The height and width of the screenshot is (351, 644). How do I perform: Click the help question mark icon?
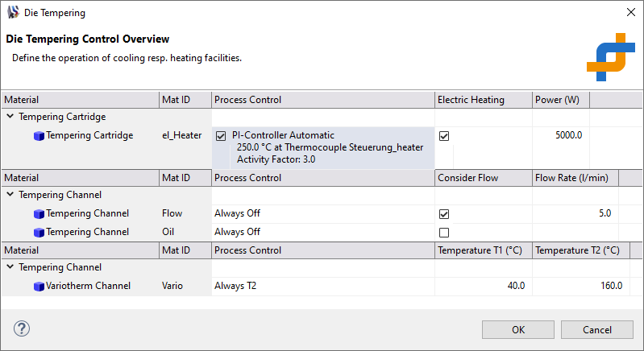pos(22,328)
